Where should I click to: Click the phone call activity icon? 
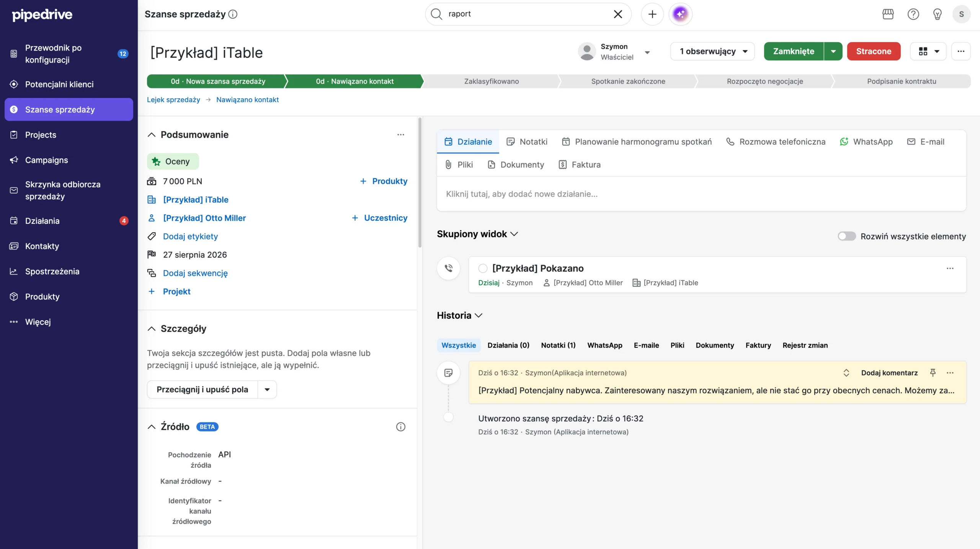click(x=448, y=268)
